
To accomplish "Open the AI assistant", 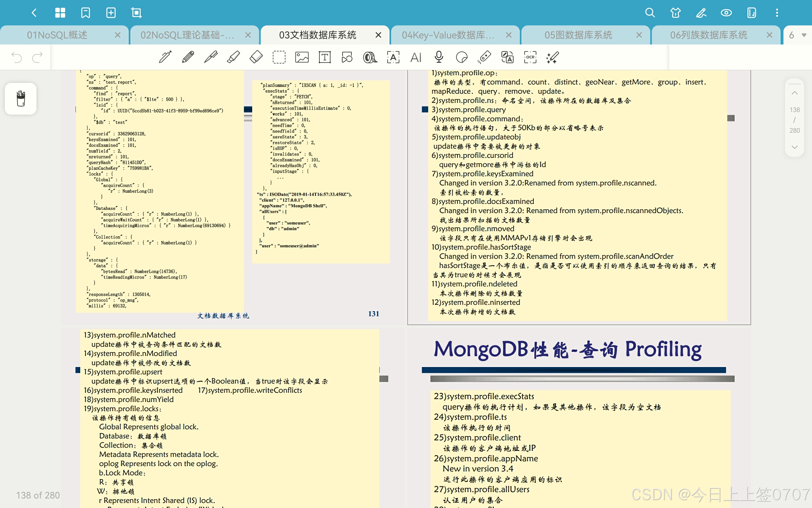I will [x=416, y=57].
